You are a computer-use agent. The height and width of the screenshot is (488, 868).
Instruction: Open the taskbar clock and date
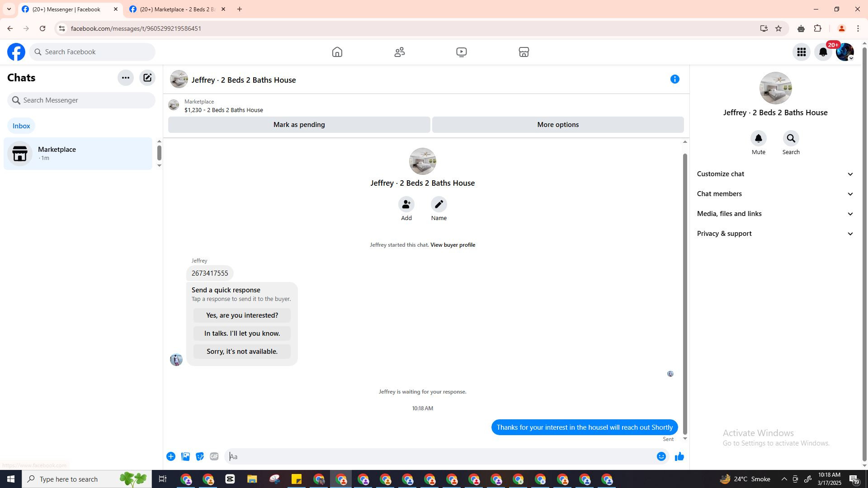[829, 479]
